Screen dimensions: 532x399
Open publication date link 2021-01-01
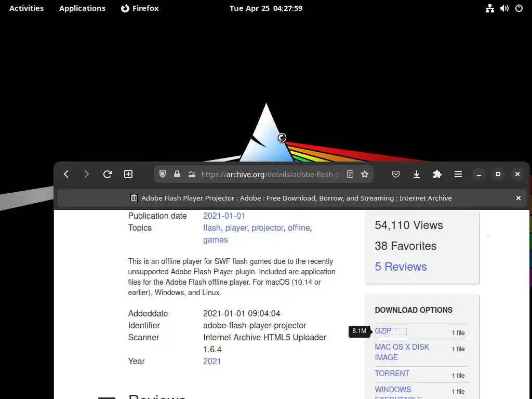(x=224, y=216)
